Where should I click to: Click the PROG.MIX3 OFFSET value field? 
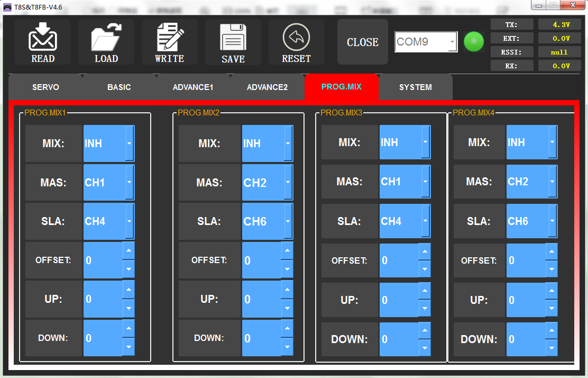[x=399, y=260]
